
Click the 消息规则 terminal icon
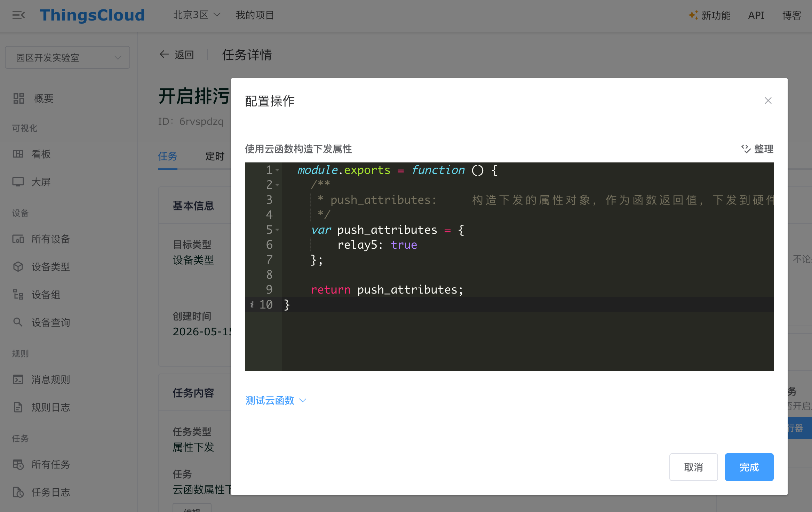pos(18,379)
